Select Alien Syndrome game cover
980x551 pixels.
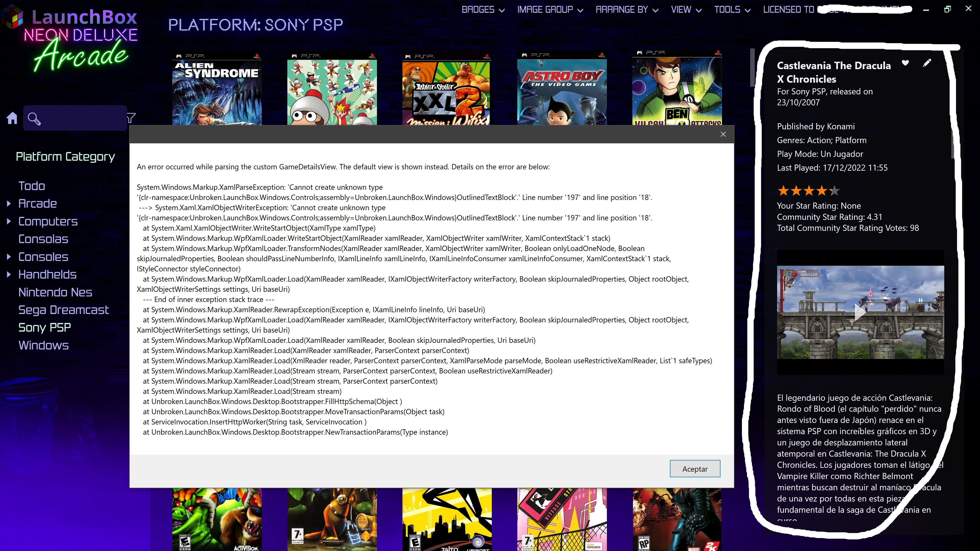217,89
